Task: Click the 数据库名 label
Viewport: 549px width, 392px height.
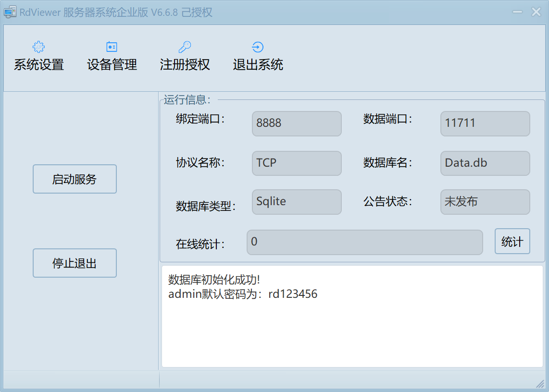Action: tap(387, 162)
